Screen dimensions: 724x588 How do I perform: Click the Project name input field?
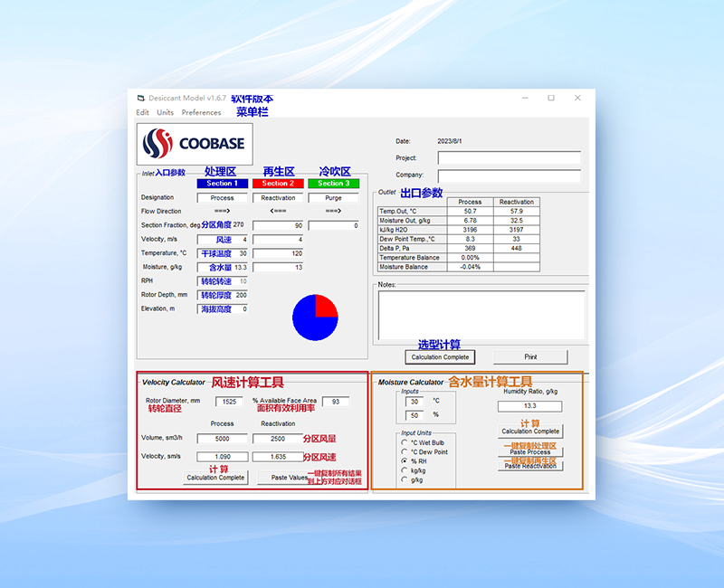tap(509, 157)
